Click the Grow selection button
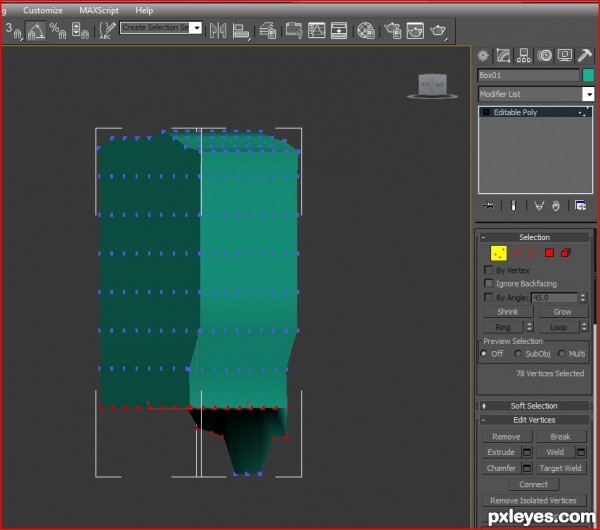Image resolution: width=600 pixels, height=530 pixels. click(x=562, y=311)
